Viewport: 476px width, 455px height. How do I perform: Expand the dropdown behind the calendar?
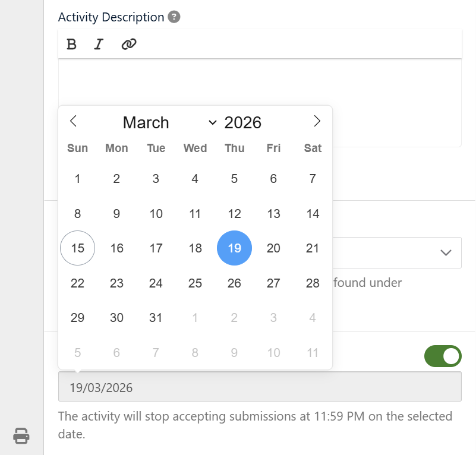[446, 252]
